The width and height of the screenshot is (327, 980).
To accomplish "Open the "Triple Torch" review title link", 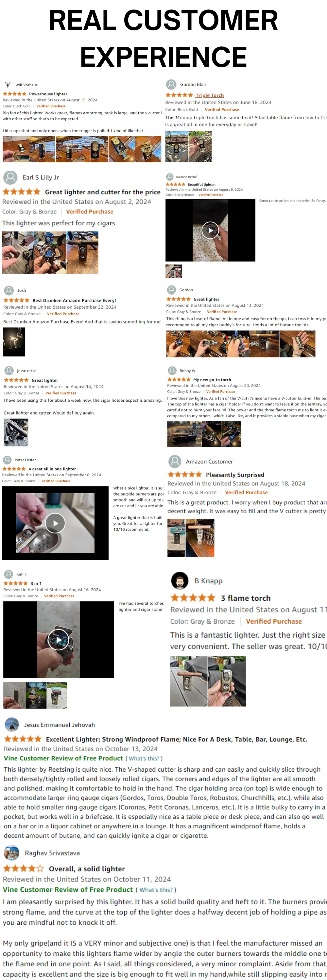I will click(210, 95).
